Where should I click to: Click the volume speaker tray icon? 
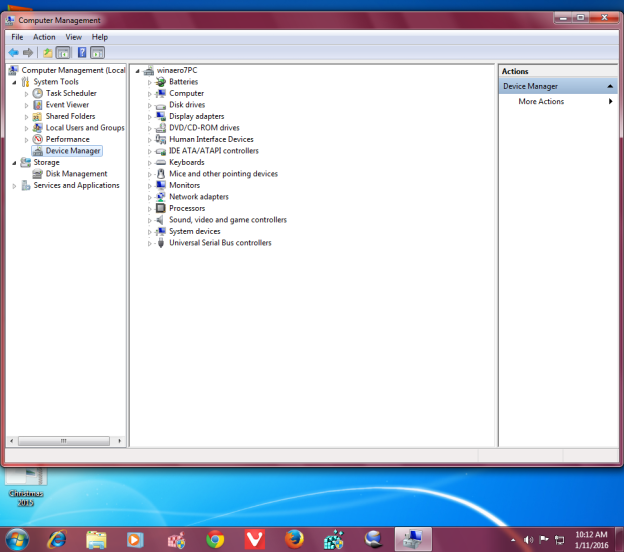point(528,540)
